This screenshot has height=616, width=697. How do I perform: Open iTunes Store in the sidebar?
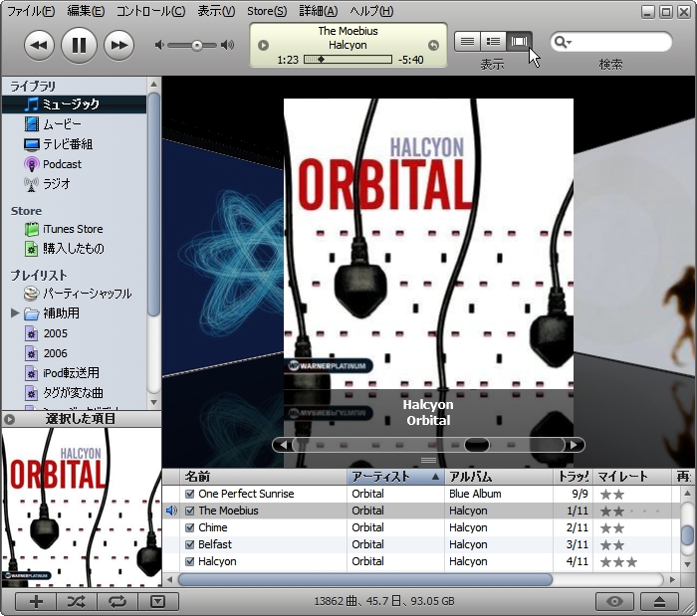tap(75, 229)
